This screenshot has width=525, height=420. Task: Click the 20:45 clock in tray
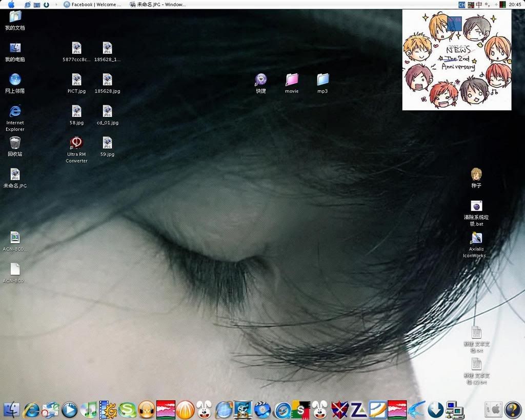point(515,5)
